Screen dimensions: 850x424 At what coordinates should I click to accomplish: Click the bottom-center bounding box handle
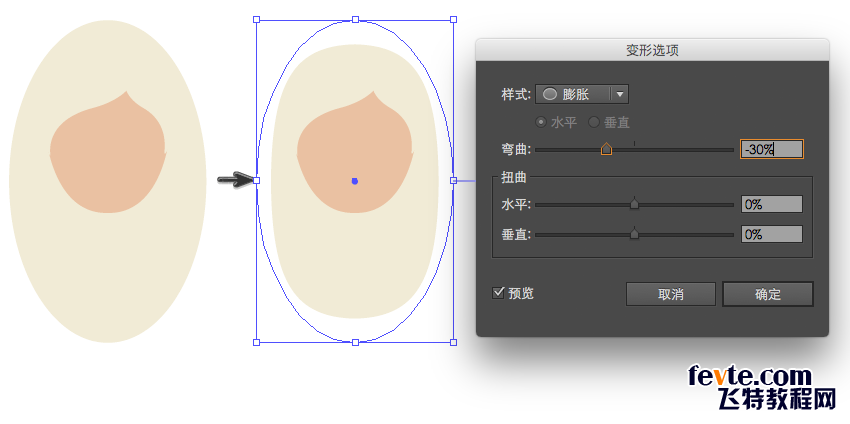click(355, 342)
